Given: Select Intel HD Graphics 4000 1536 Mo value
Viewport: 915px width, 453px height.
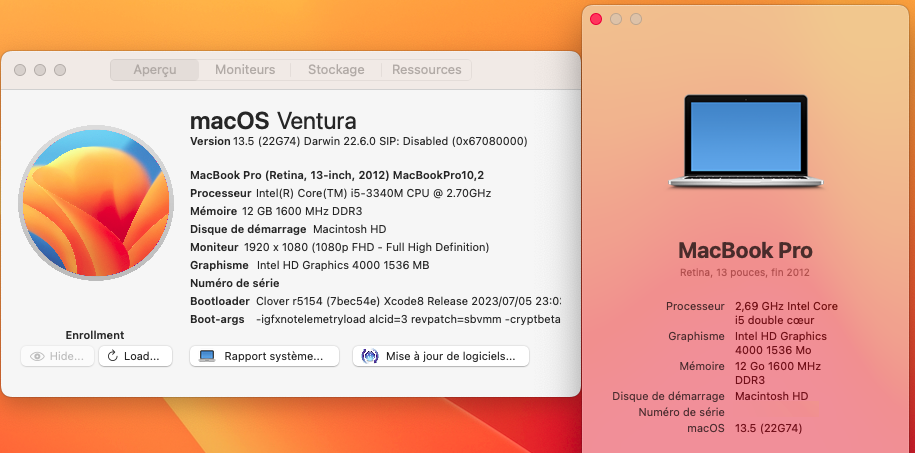Looking at the screenshot, I should click(781, 343).
